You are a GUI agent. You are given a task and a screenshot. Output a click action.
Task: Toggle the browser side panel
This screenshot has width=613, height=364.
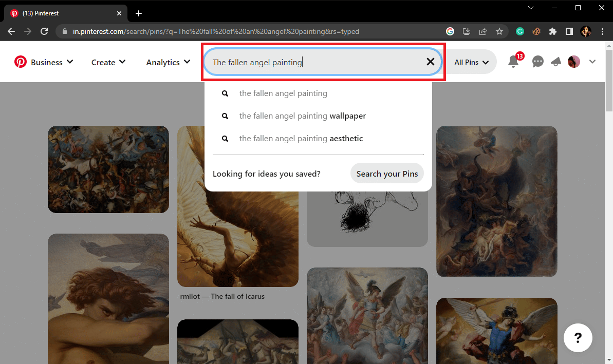569,31
